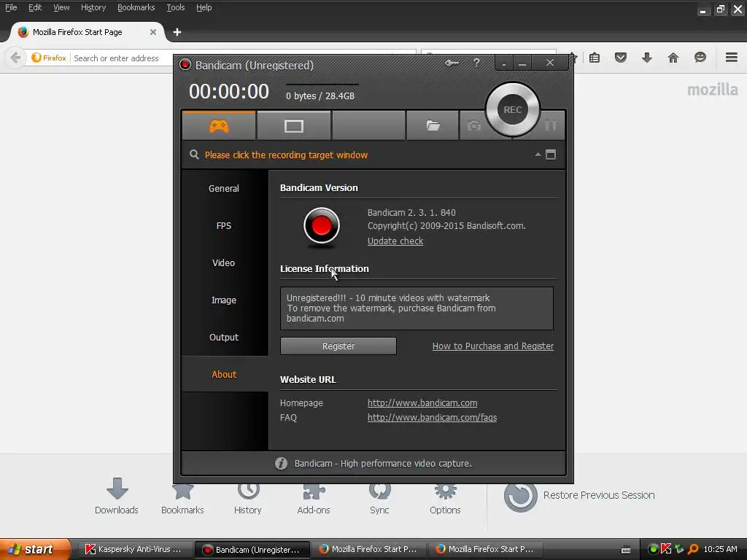Open Firefox Tools menu
Image resolution: width=747 pixels, height=560 pixels.
(175, 7)
